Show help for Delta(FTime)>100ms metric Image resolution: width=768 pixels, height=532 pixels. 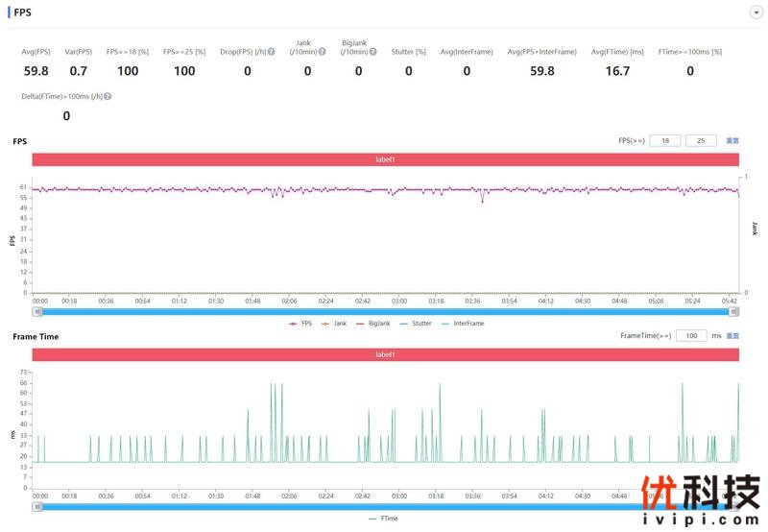point(108,97)
